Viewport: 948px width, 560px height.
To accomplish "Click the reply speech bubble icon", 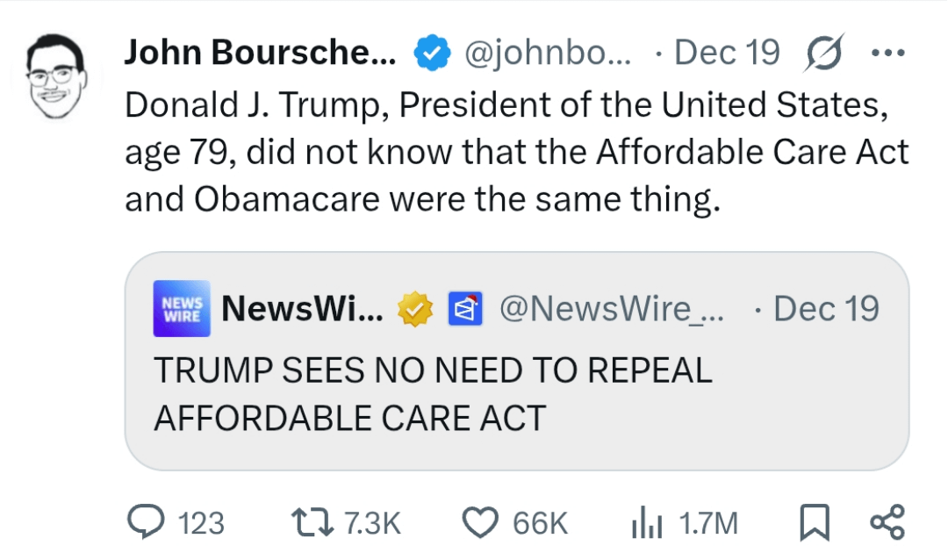I will [x=144, y=523].
